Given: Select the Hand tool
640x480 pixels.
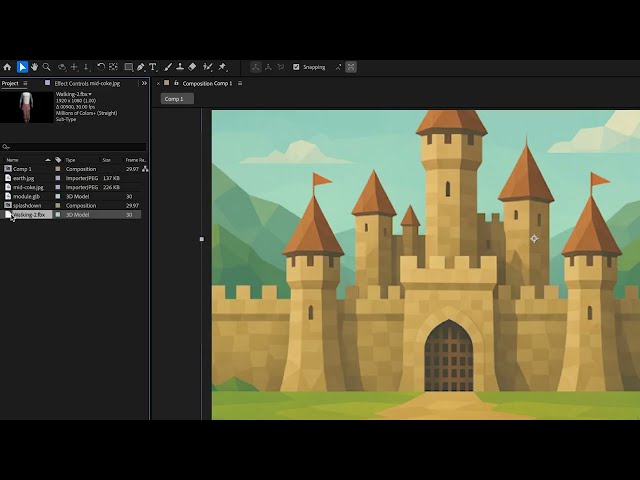Looking at the screenshot, I should click(x=34, y=67).
